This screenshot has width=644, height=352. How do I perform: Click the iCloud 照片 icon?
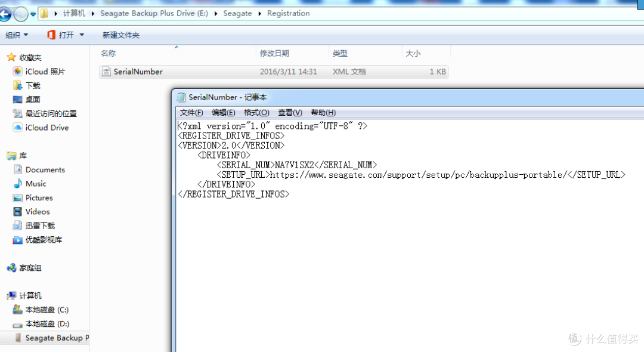pyautogui.click(x=17, y=72)
